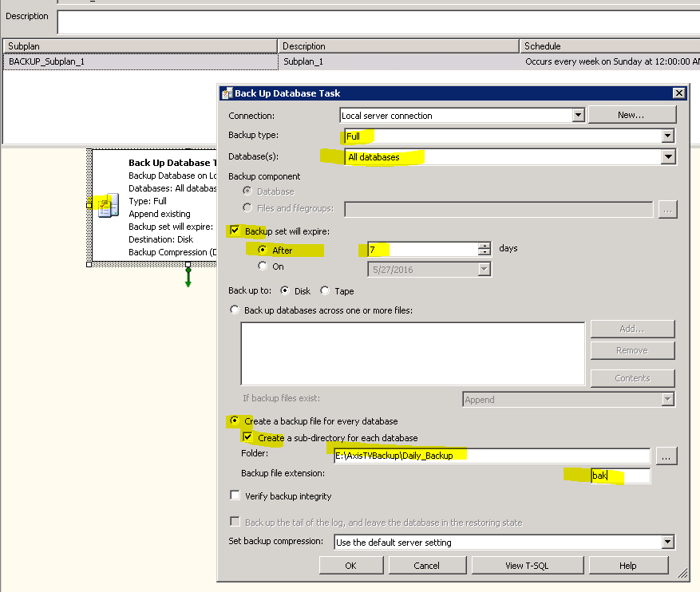Click the New... connection button
Image resolution: width=700 pixels, height=592 pixels.
point(631,115)
